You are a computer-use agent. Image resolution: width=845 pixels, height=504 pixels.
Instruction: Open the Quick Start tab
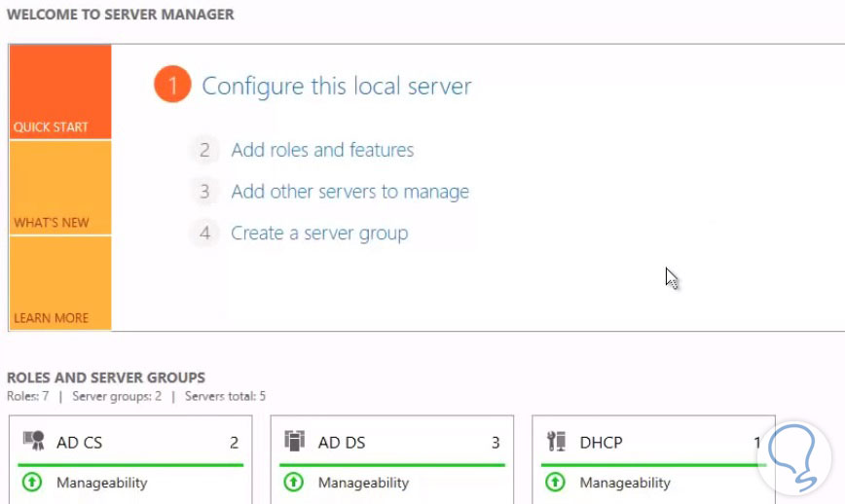point(59,91)
